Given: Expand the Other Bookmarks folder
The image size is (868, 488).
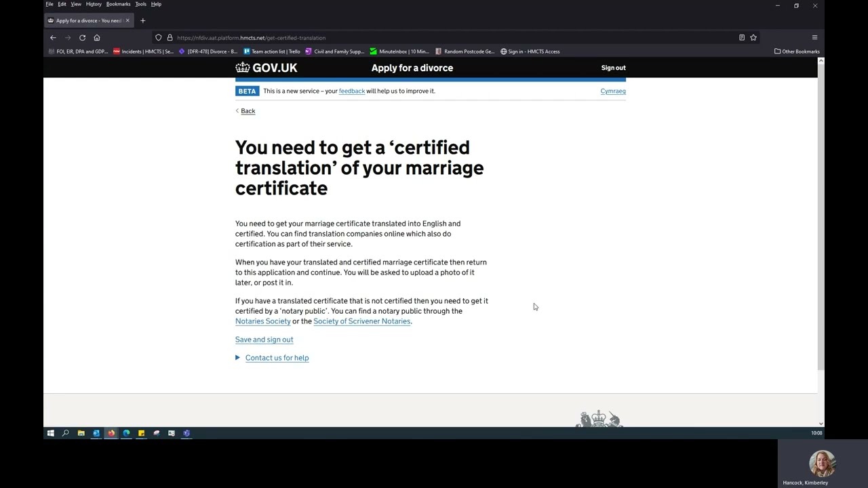Looking at the screenshot, I should 797,52.
